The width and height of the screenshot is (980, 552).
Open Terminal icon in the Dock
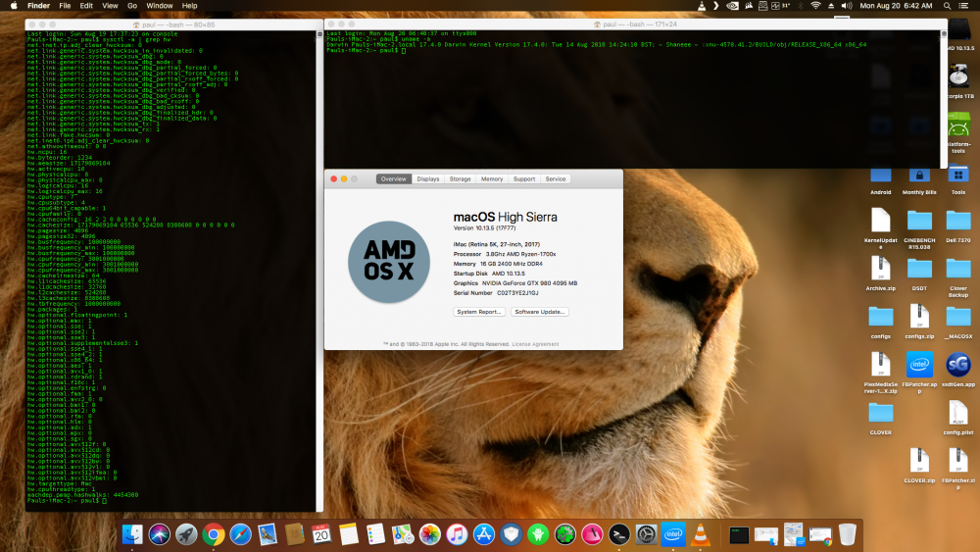tap(619, 534)
